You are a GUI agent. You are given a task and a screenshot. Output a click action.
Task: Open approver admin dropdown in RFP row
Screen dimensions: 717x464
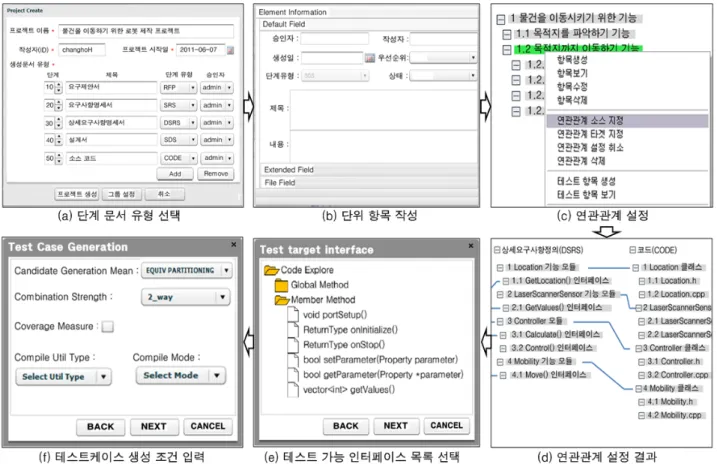click(217, 87)
